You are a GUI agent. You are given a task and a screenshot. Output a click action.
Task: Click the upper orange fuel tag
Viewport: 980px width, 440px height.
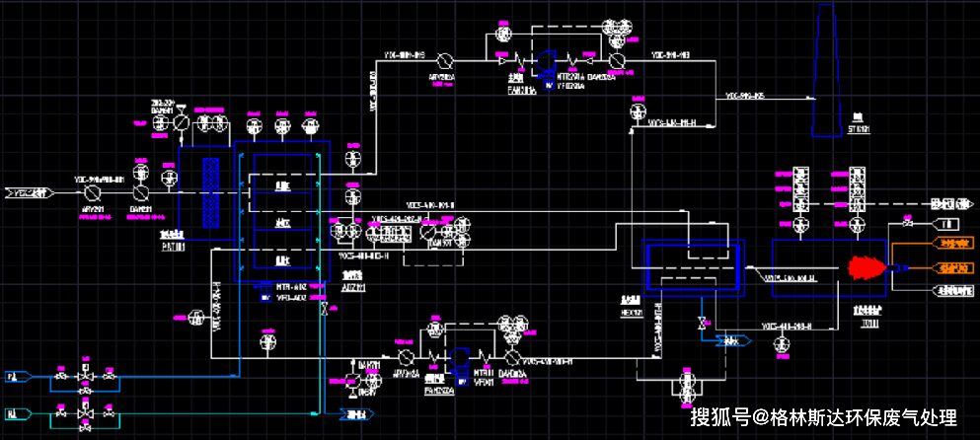(x=953, y=242)
